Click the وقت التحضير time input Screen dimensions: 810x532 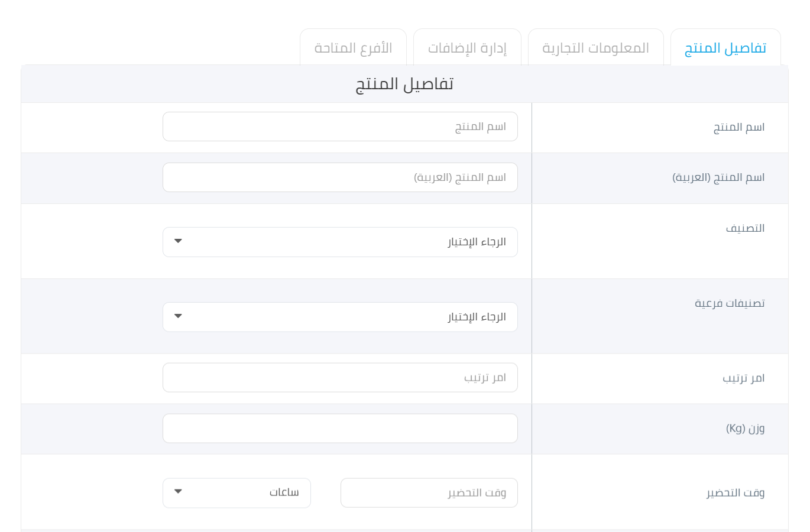point(429,493)
